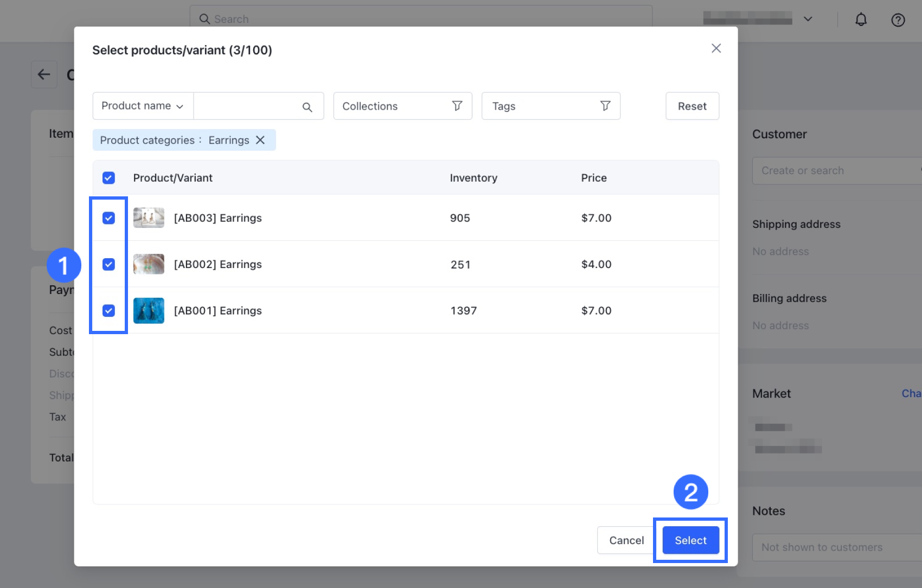922x588 pixels.
Task: Click the search magnifier icon in the product filter
Action: (307, 107)
